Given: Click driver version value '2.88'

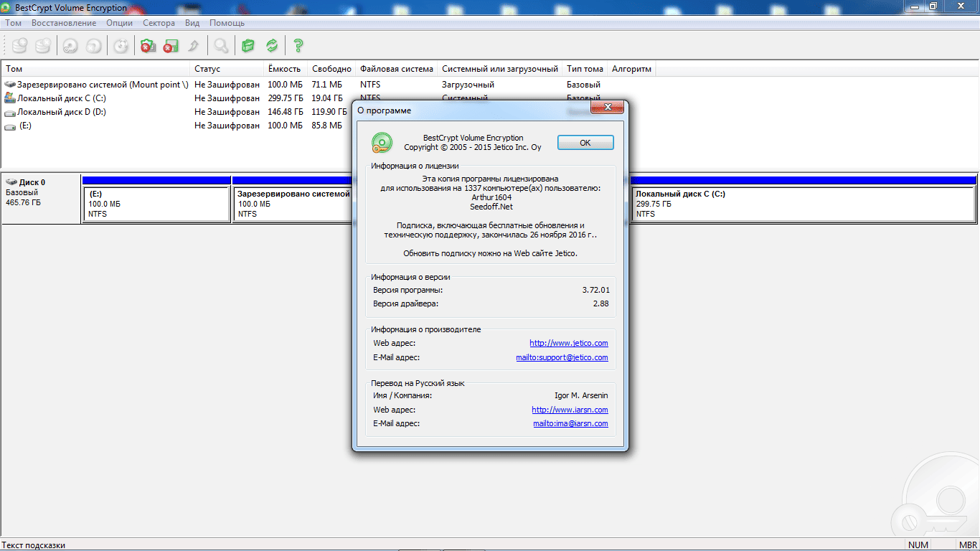Looking at the screenshot, I should (600, 303).
